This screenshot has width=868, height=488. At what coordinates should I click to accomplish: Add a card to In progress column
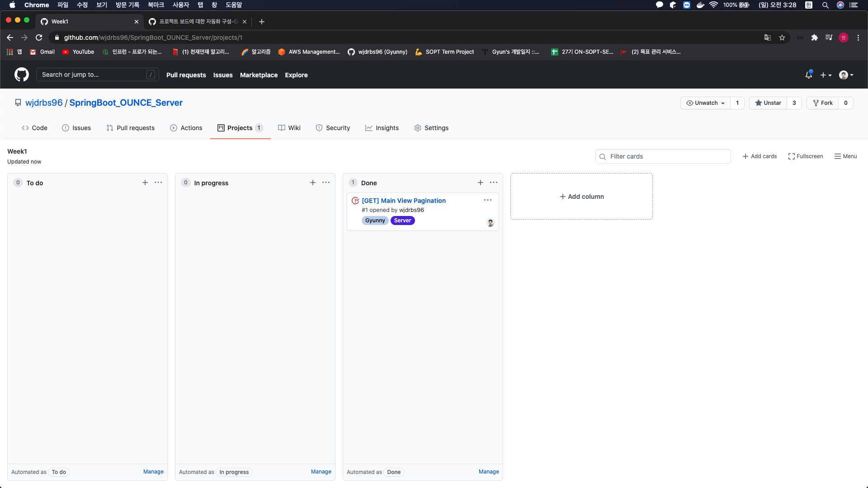click(312, 183)
